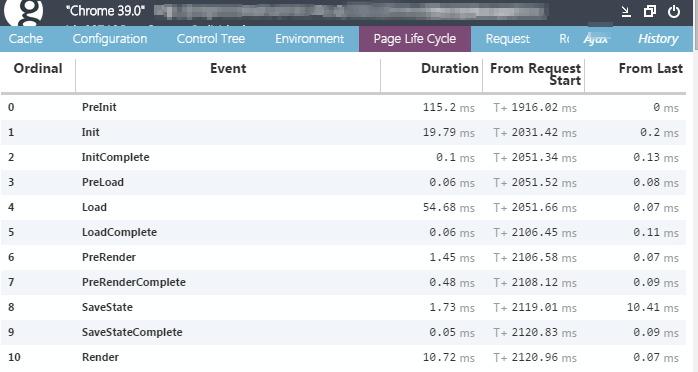698x372 pixels.
Task: Go to the Environment tab
Action: pyautogui.click(x=309, y=39)
